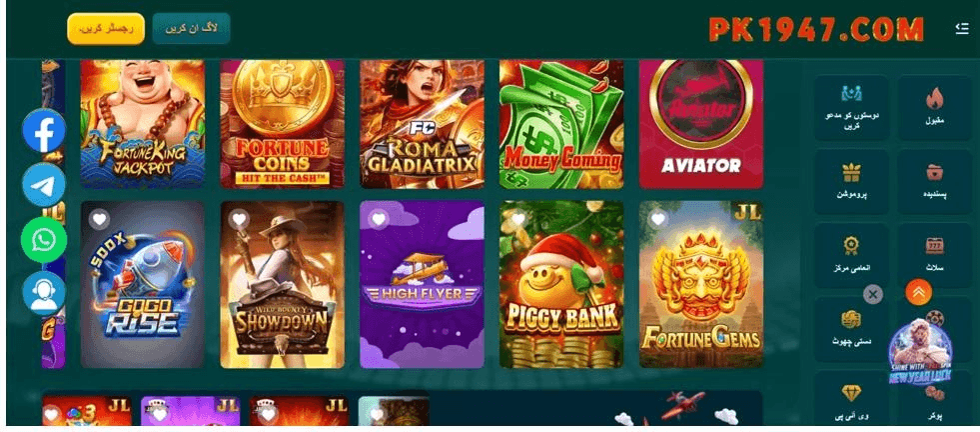Open the gift box promotion icon
980x432 pixels.
tap(850, 172)
